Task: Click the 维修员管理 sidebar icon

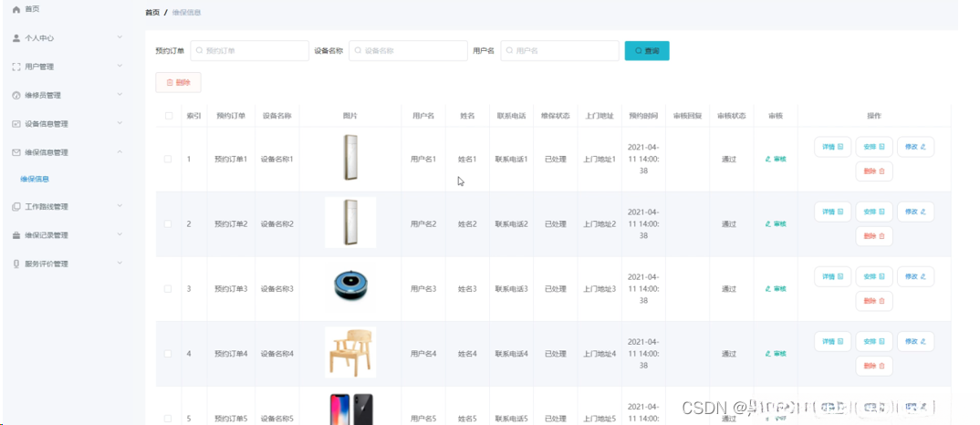Action: click(x=16, y=96)
